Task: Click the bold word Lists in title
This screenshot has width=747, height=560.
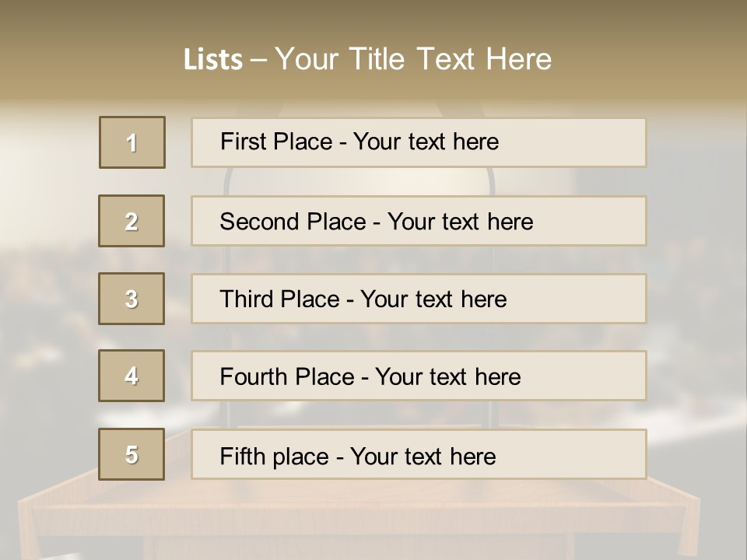Action: pos(213,60)
